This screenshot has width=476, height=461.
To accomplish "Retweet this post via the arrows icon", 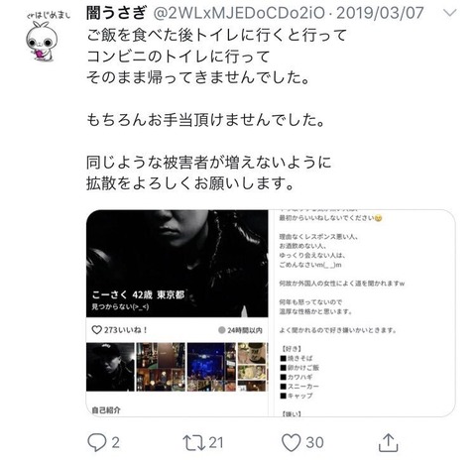I will click(x=194, y=443).
